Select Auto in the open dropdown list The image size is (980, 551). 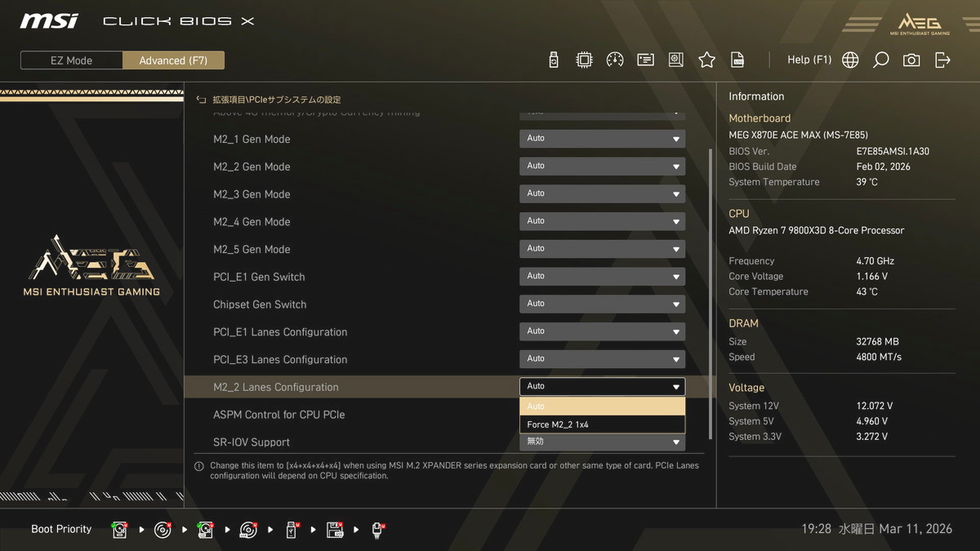coord(602,407)
